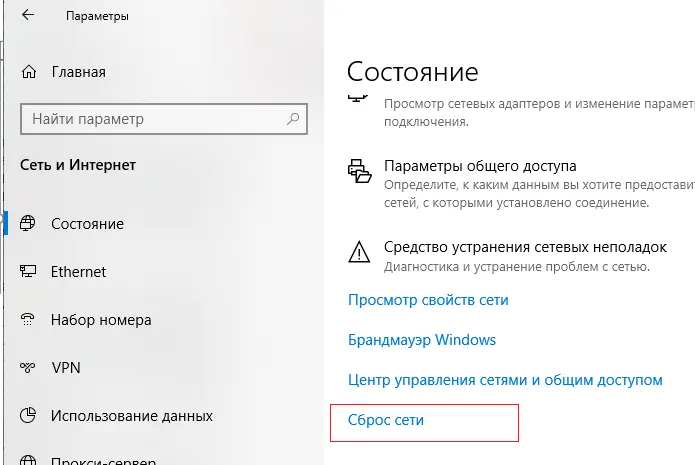Click the Набор номера dial-up icon

[x=27, y=319]
